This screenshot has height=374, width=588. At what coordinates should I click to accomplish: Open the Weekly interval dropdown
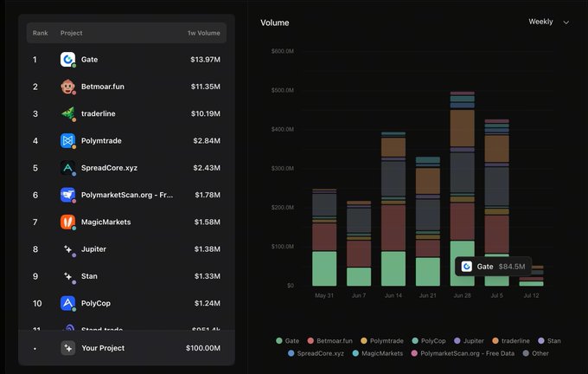pyautogui.click(x=548, y=23)
